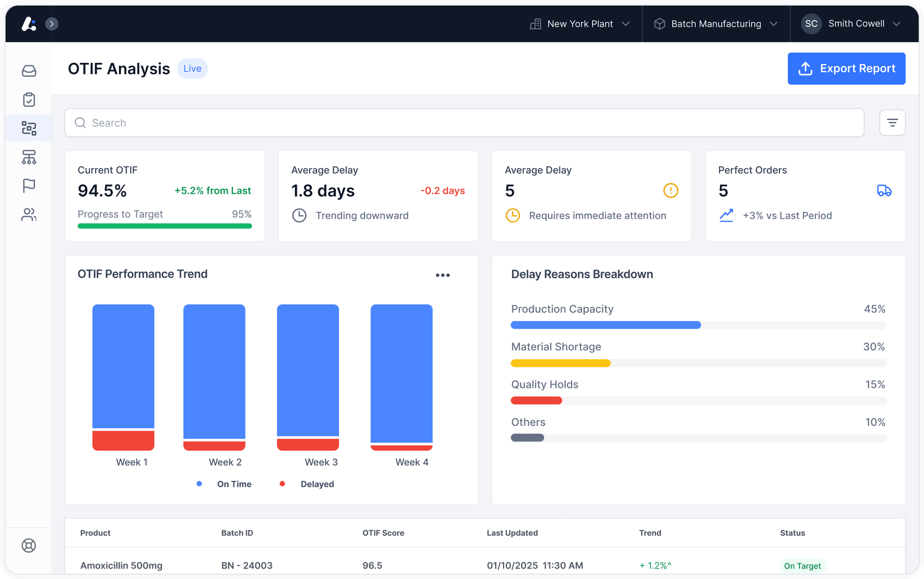Click the Search input field
The width and height of the screenshot is (924, 579).
tap(464, 123)
